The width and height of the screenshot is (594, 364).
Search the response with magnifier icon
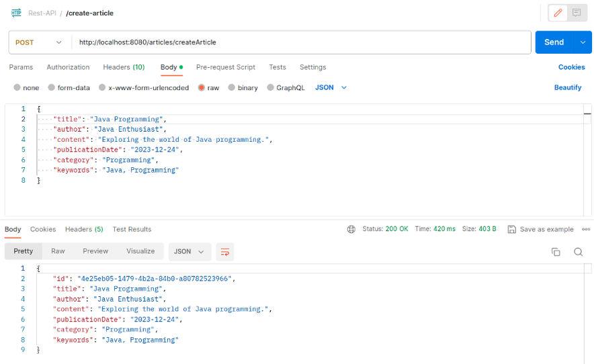point(578,252)
